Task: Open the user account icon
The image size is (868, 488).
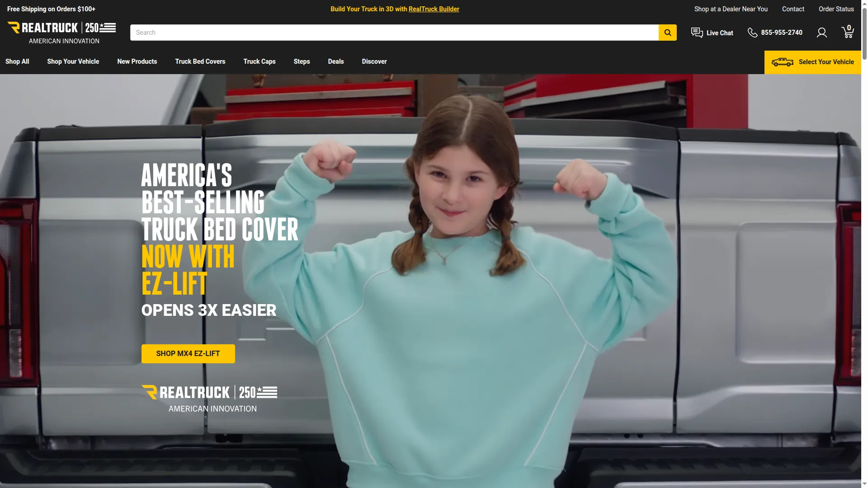Action: 822,33
